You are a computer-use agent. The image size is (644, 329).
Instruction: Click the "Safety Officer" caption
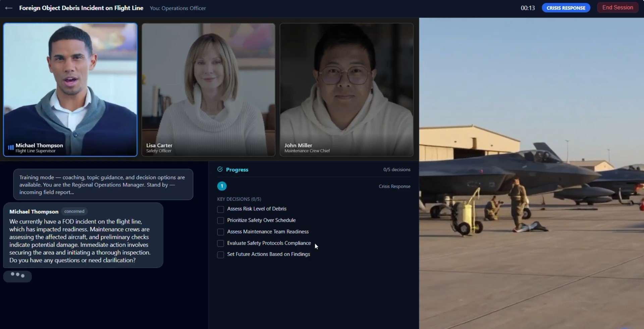[x=159, y=151]
